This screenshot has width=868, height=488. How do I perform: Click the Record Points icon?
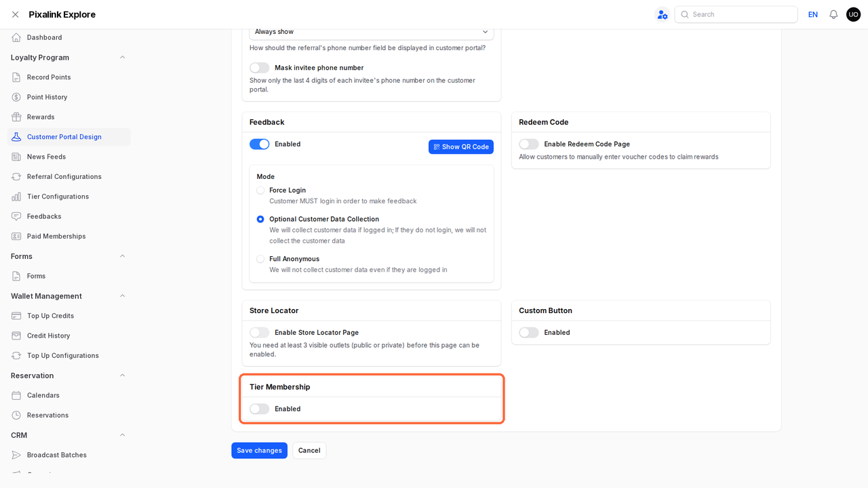click(x=16, y=77)
